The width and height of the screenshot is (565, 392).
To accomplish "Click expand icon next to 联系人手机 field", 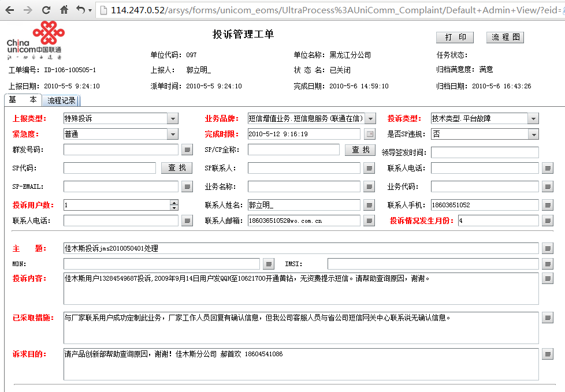I will click(x=548, y=205).
